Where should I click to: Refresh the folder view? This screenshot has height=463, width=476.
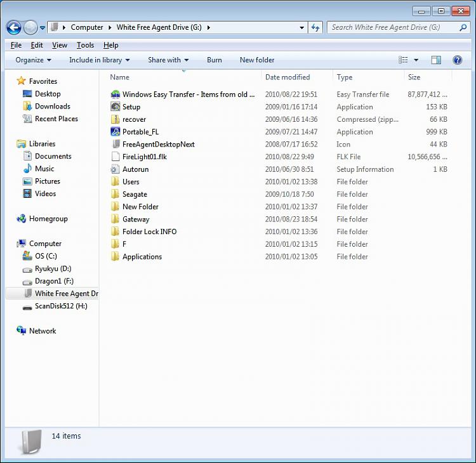(x=315, y=28)
